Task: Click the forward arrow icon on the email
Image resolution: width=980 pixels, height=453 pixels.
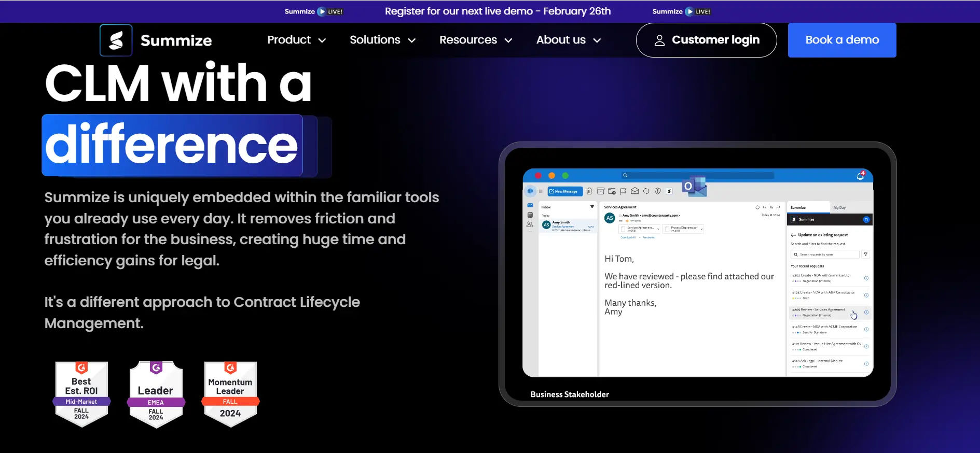Action: [778, 207]
